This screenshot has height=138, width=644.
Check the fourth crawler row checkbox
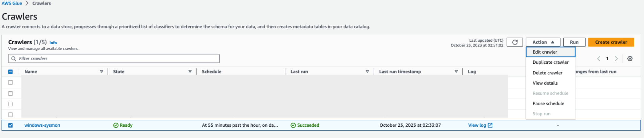(x=10, y=115)
